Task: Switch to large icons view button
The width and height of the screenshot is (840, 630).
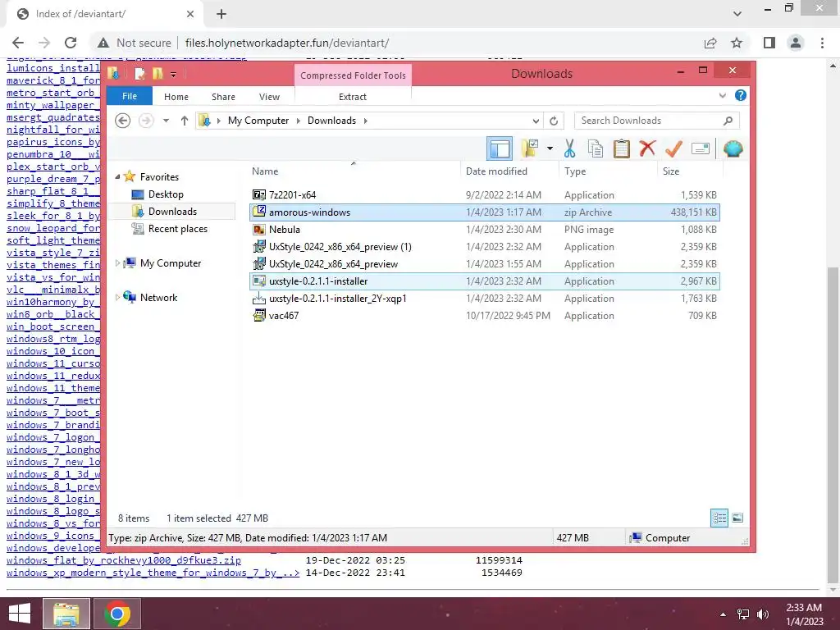Action: click(737, 518)
